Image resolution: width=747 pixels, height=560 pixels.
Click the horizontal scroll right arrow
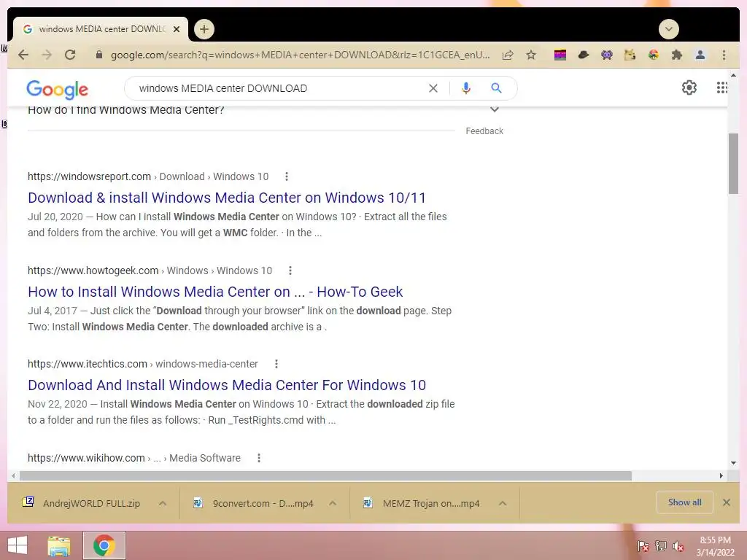(721, 475)
